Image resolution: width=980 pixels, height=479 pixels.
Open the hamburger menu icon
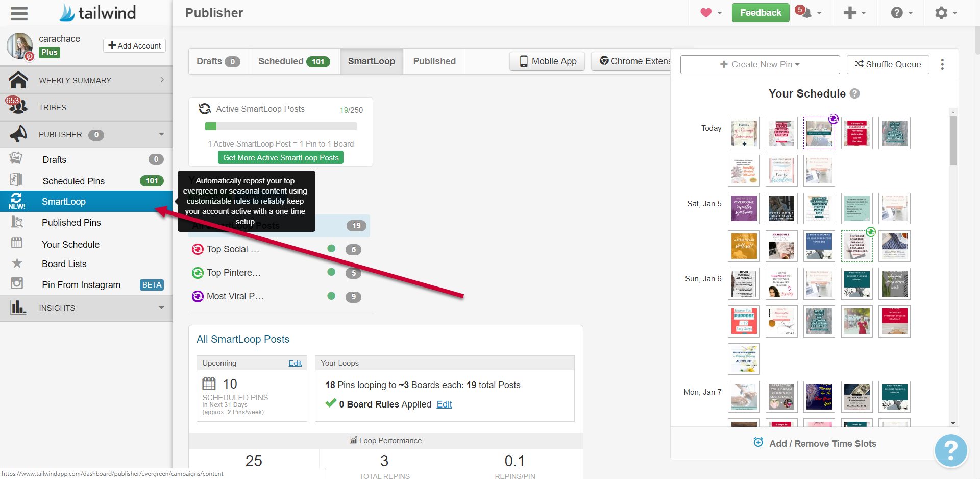pyautogui.click(x=19, y=13)
